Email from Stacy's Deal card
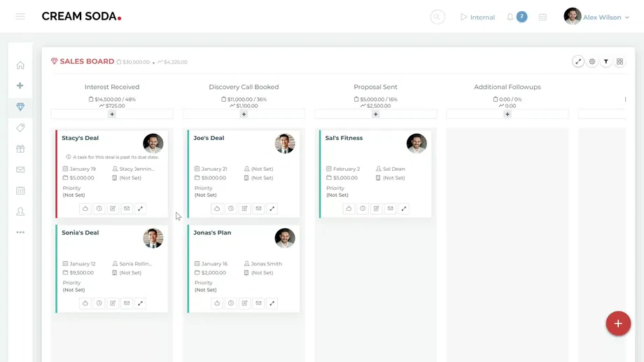This screenshot has height=362, width=644. (127, 209)
